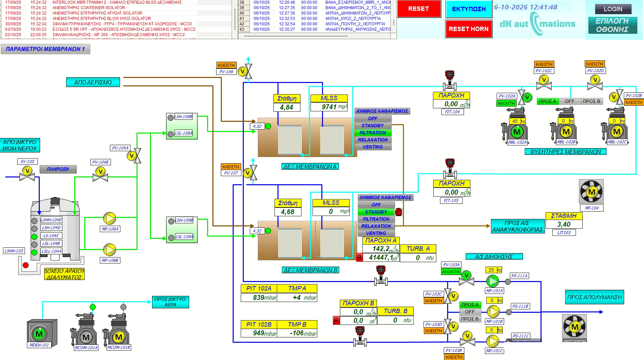Click compressor MCOM-101B icon
The width and height of the screenshot is (644, 360).
tap(118, 337)
